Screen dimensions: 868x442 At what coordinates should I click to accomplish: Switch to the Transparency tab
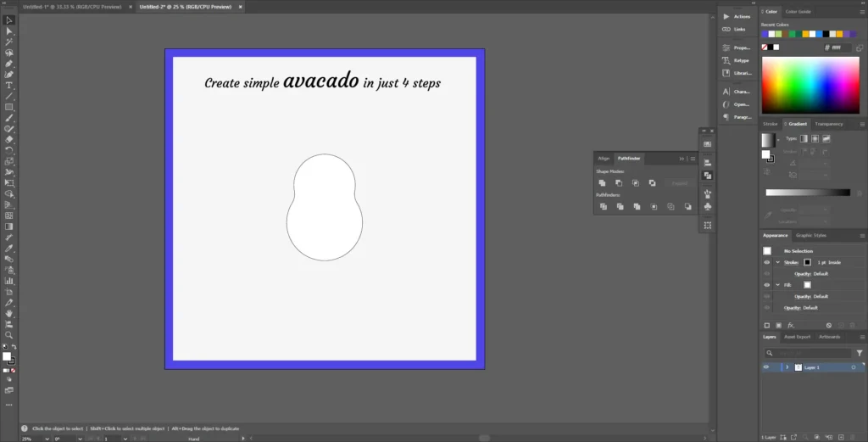tap(829, 124)
